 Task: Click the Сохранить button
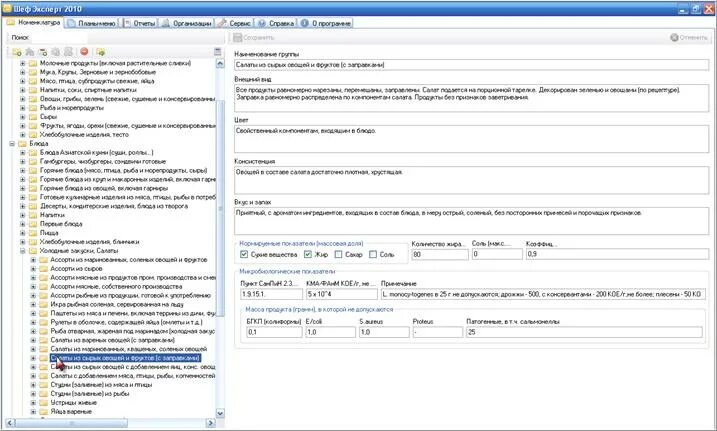253,37
